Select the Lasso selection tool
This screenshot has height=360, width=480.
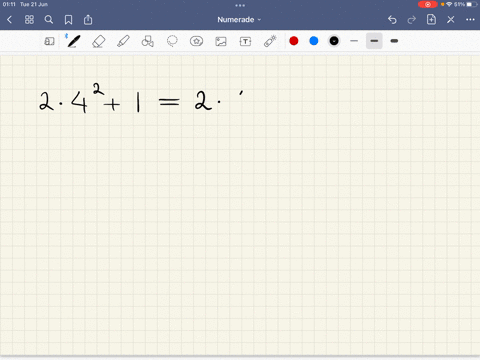point(172,41)
